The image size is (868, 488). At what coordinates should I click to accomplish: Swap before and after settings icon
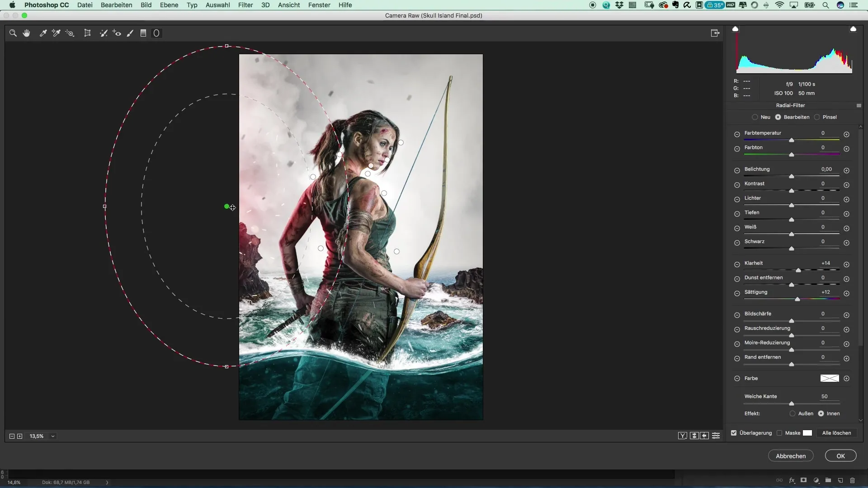[x=694, y=436]
